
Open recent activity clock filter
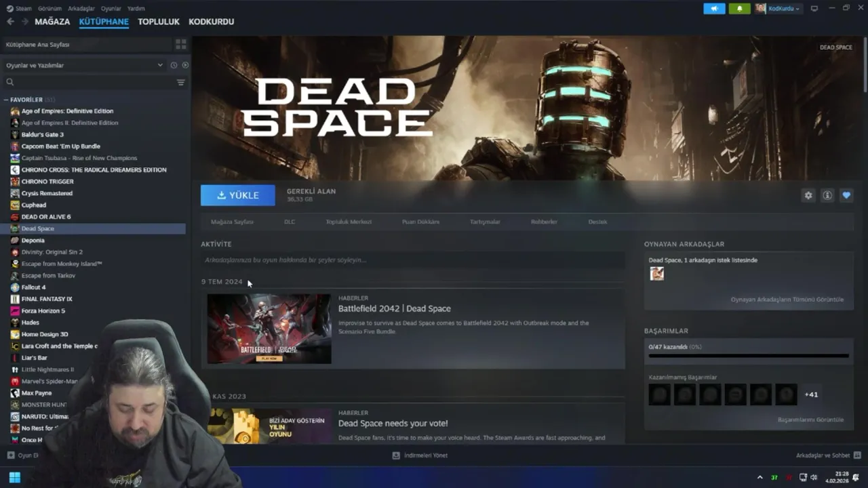(174, 65)
